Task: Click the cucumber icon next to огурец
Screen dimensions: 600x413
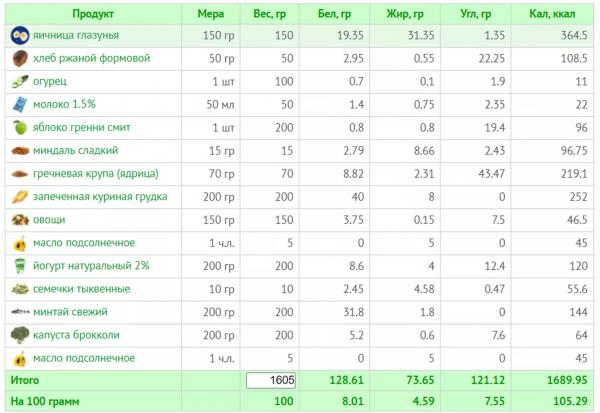Action: [20, 82]
